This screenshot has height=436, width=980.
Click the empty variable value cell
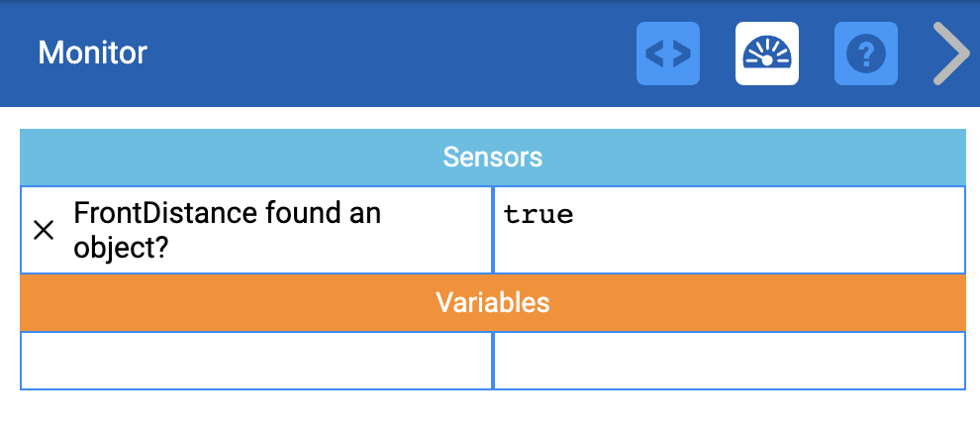point(729,361)
